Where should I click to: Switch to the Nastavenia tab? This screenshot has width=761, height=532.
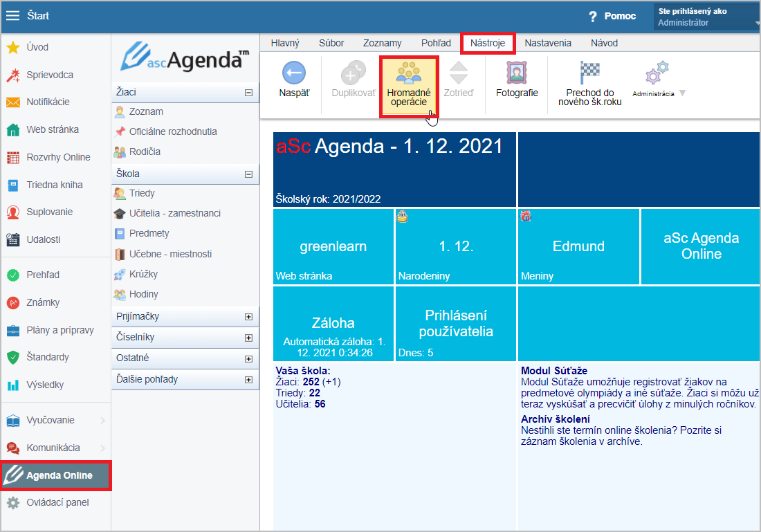(x=548, y=43)
